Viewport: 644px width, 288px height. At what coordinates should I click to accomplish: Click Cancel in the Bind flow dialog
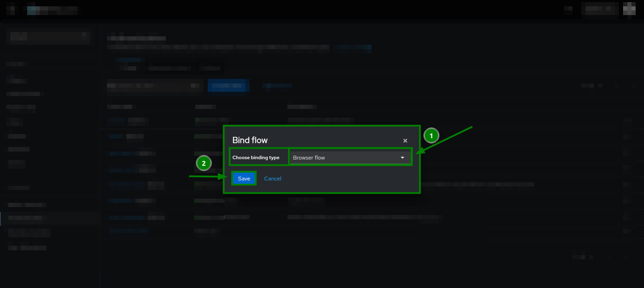272,178
